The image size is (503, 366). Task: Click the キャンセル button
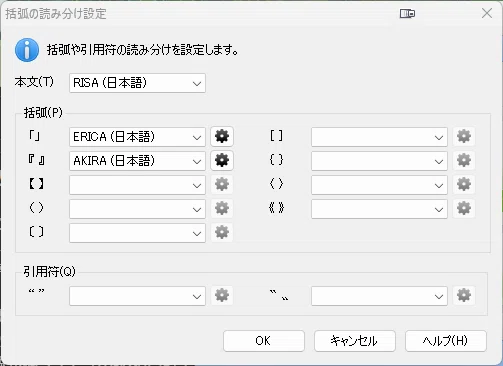[x=355, y=341]
